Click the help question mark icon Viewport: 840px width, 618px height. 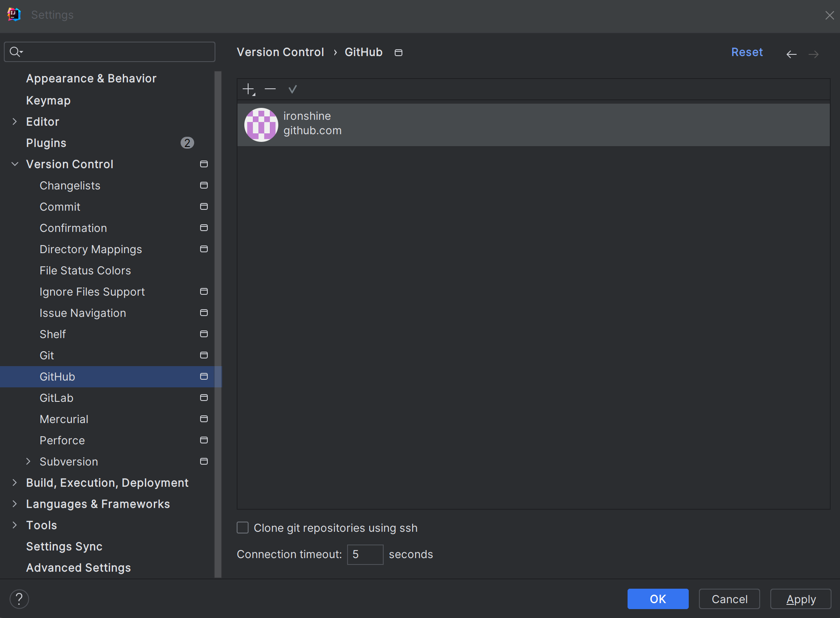pyautogui.click(x=19, y=599)
